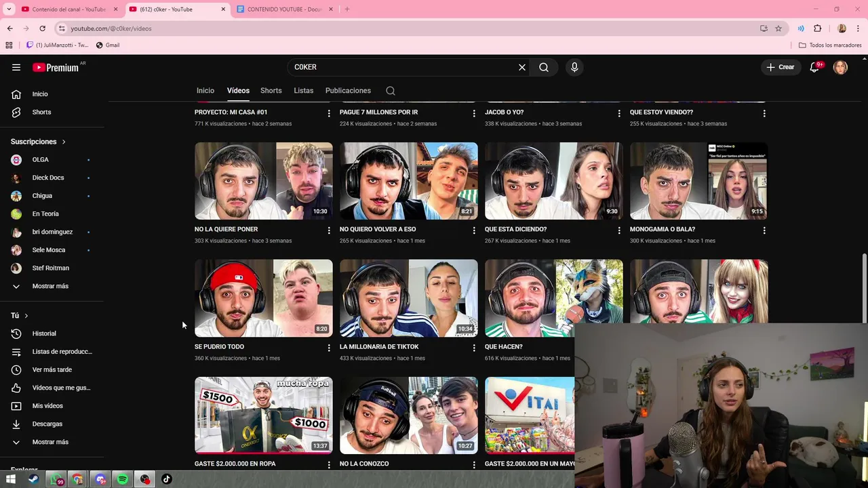The width and height of the screenshot is (868, 488).
Task: Select the Videos channel tab
Action: pyautogui.click(x=238, y=90)
